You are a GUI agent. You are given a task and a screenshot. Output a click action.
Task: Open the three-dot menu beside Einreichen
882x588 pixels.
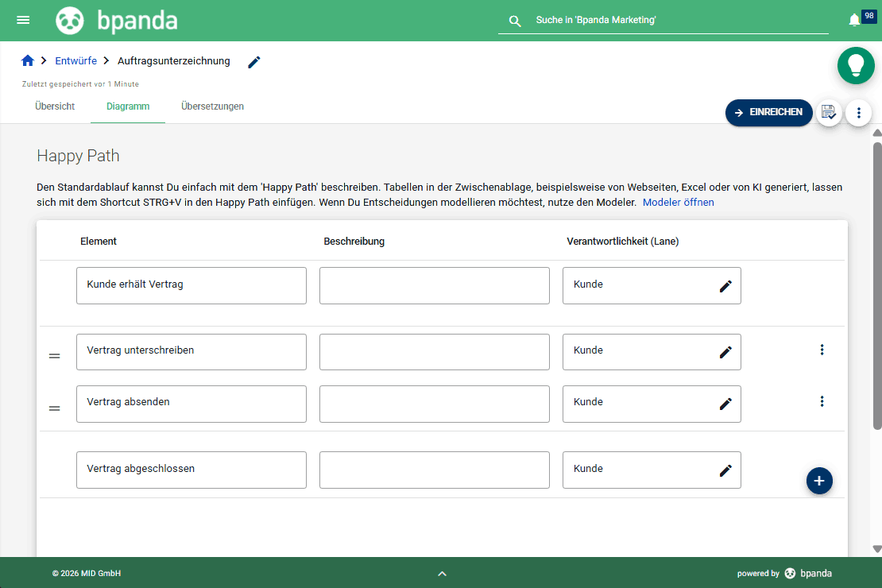(x=858, y=112)
